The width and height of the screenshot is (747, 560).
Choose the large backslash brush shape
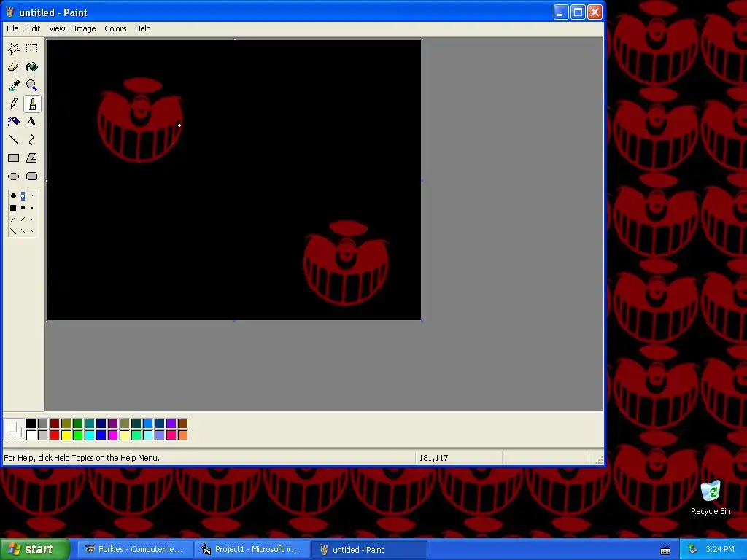tap(13, 231)
